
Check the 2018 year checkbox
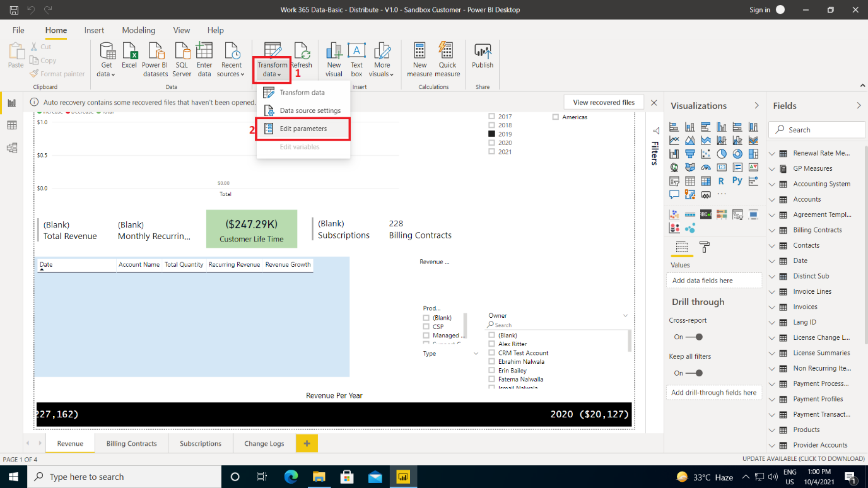[x=492, y=125]
